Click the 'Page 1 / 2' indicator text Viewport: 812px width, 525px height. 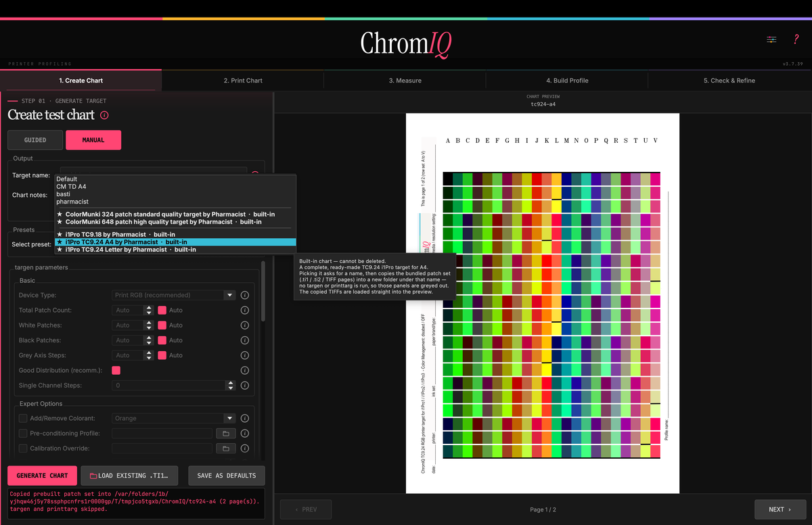543,509
